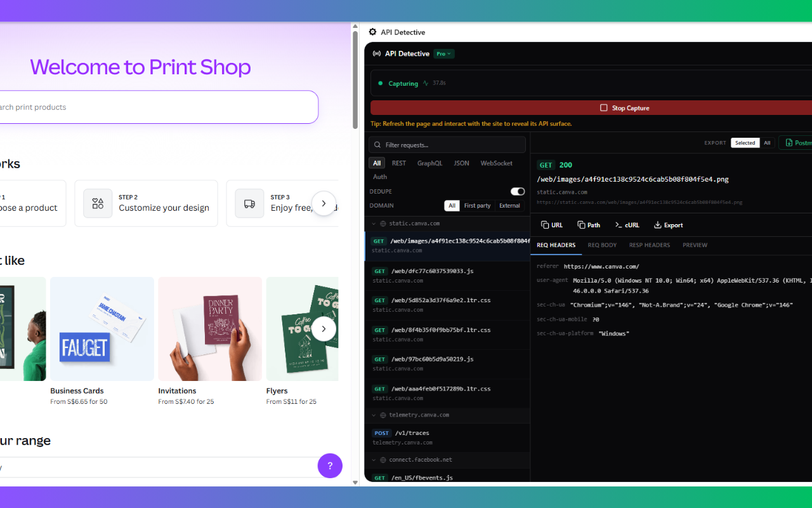Filter requests by the JSON tab
The image size is (812, 508).
click(462, 163)
